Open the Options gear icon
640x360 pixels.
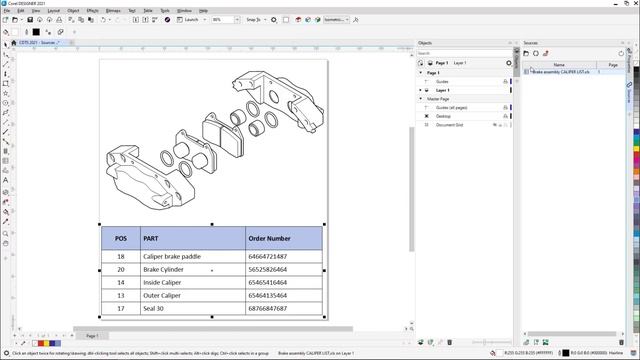274,20
